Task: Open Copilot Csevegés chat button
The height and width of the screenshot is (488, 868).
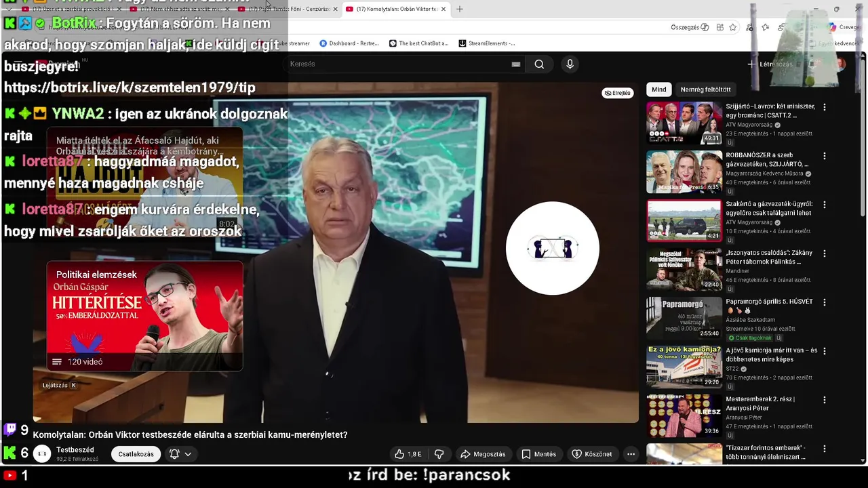Action: tap(845, 27)
